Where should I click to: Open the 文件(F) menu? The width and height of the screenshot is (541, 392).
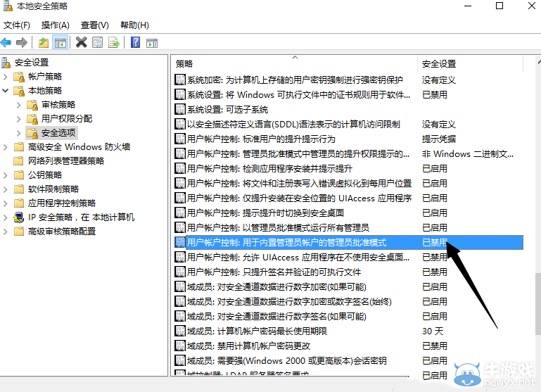click(x=17, y=25)
